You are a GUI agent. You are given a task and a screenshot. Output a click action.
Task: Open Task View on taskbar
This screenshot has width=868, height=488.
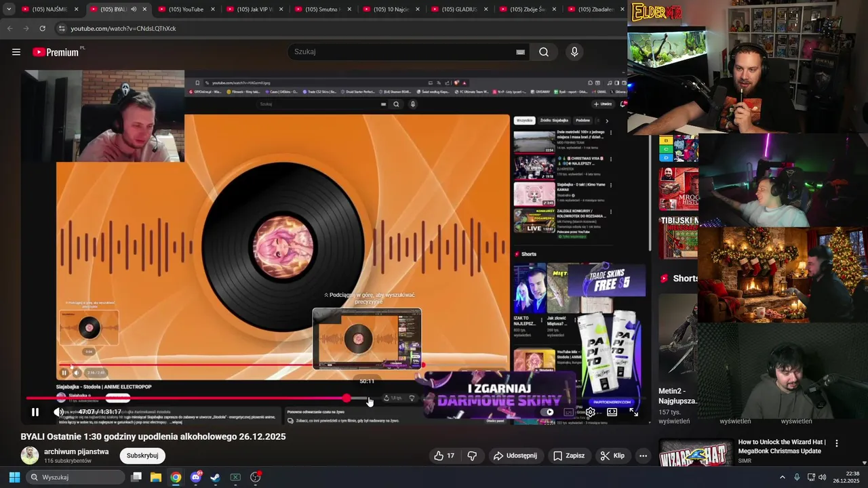pos(136,477)
